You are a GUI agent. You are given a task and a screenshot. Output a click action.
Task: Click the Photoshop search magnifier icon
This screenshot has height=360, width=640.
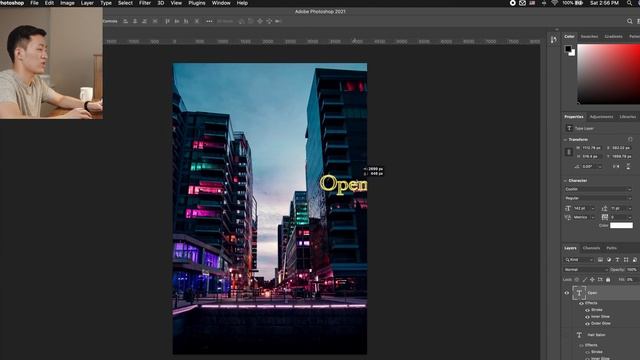pos(630,21)
